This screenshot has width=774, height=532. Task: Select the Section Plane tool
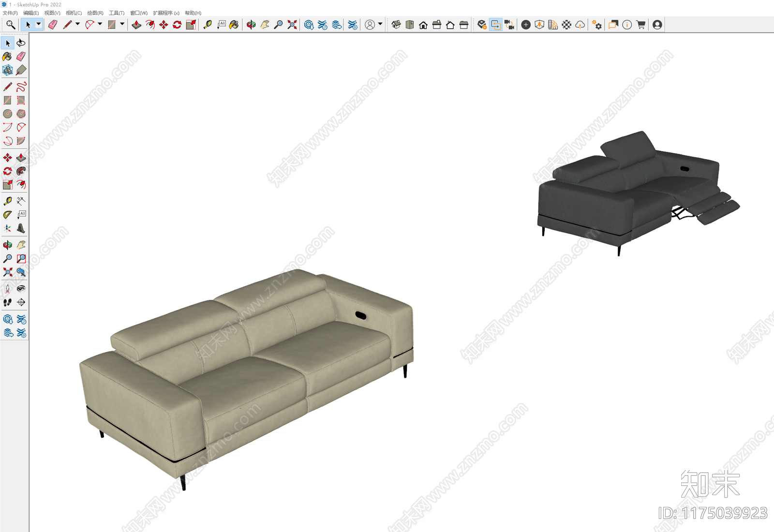(x=21, y=302)
